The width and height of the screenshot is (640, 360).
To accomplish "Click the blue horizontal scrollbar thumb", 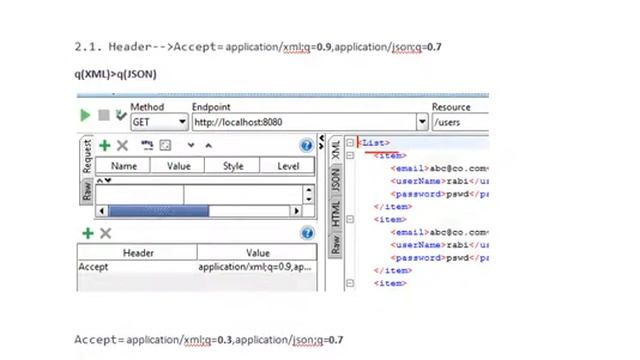I will [159, 211].
